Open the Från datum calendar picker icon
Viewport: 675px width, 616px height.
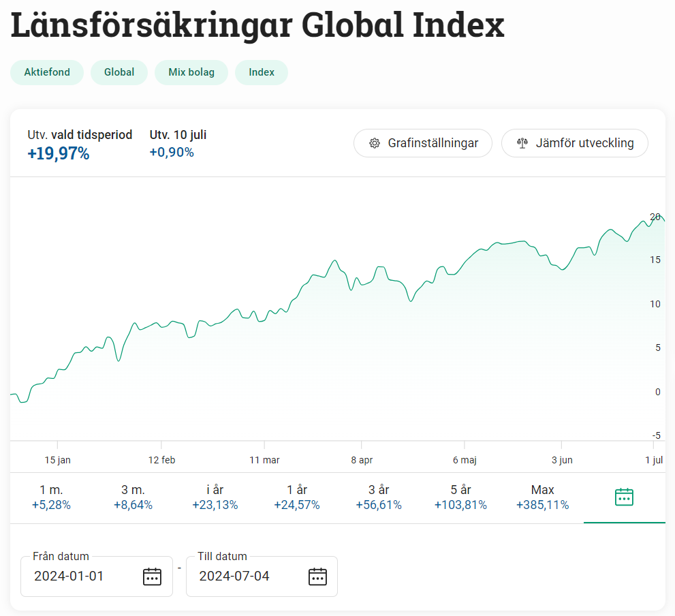tap(152, 576)
